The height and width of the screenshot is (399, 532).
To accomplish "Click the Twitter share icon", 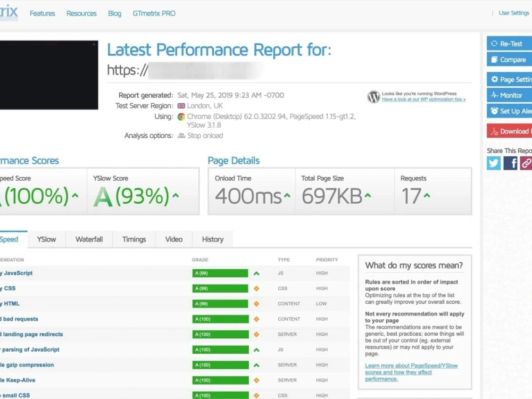I will [x=493, y=163].
